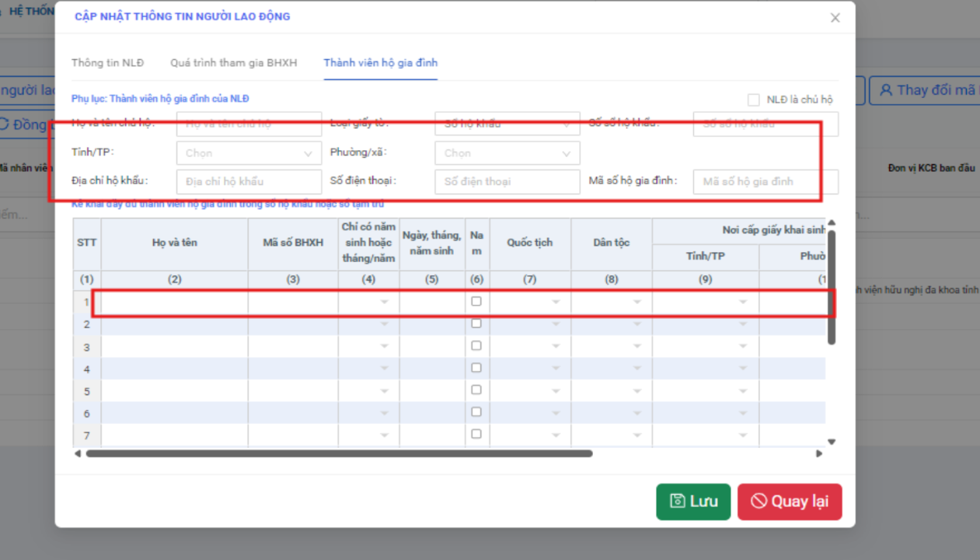Click the save icon on the Lưu button

(677, 502)
